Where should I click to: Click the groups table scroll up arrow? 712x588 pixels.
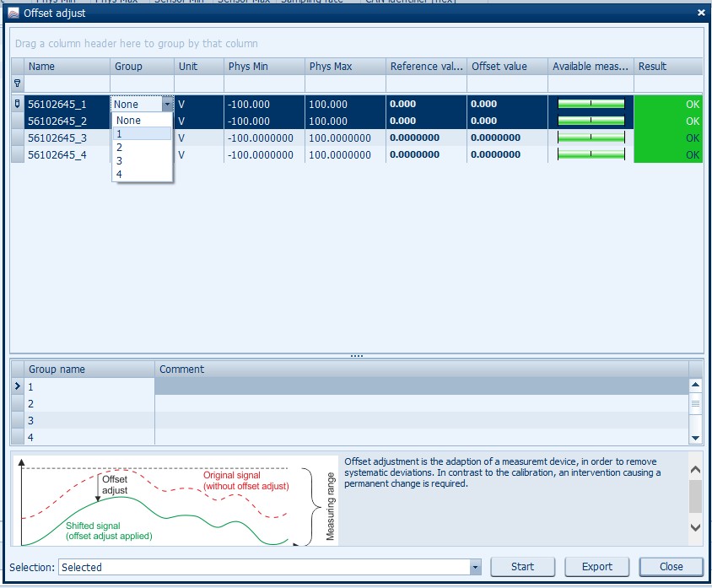[695, 385]
